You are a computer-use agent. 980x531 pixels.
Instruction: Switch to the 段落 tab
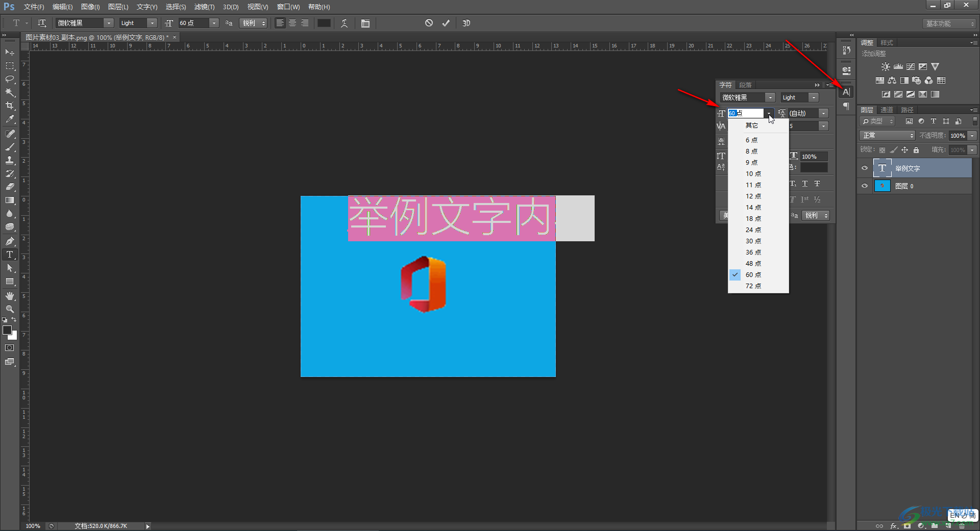(745, 85)
